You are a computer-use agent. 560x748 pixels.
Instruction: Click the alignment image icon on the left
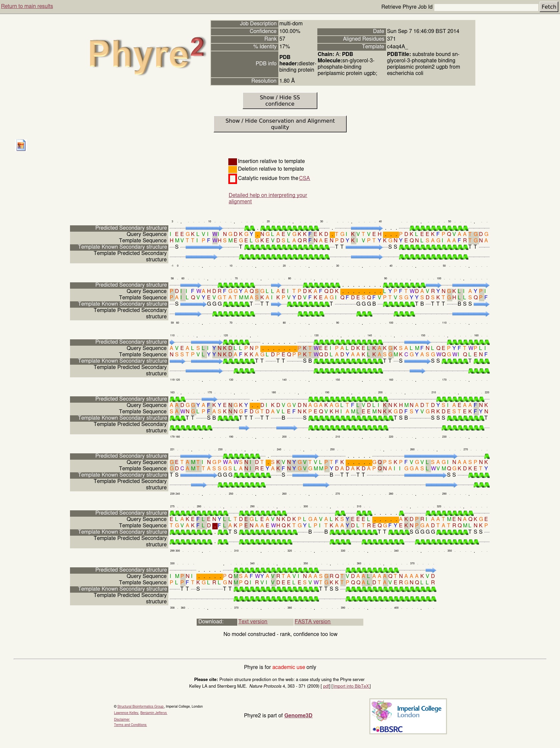coord(21,145)
